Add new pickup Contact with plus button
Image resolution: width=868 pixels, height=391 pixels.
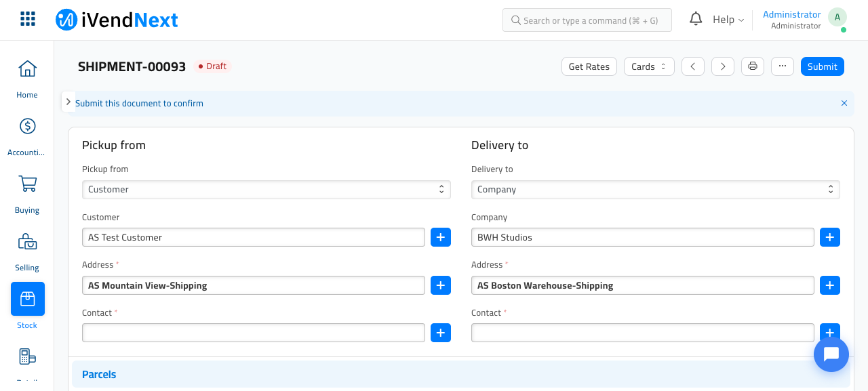tap(441, 333)
